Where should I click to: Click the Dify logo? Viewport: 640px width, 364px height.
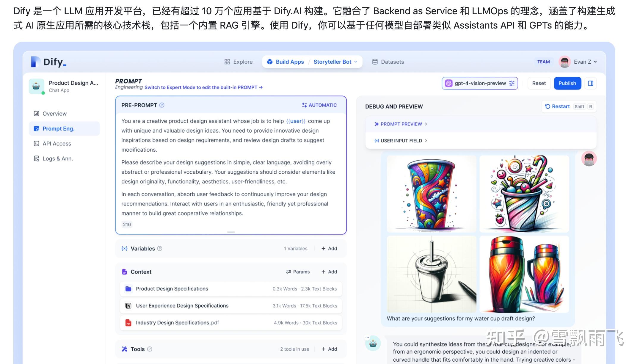click(x=48, y=62)
